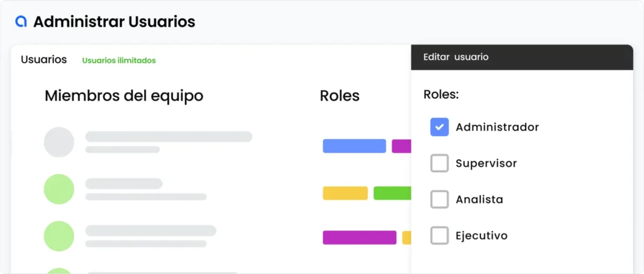
Task: Click the blue logo beside Administrar Usuarios
Action: coord(21,21)
